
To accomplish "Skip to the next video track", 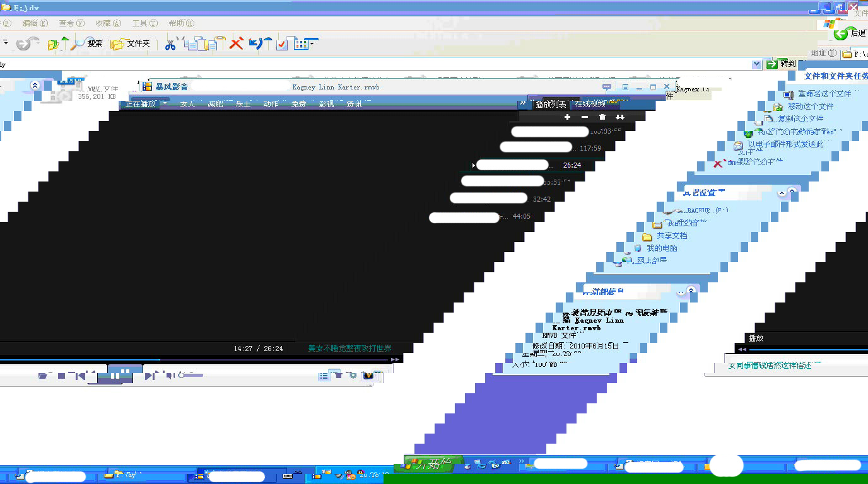I will click(x=150, y=376).
